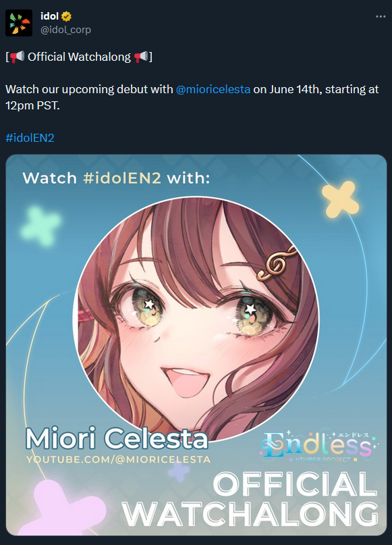
Task: Click the gold verified badge icon
Action: [66, 16]
